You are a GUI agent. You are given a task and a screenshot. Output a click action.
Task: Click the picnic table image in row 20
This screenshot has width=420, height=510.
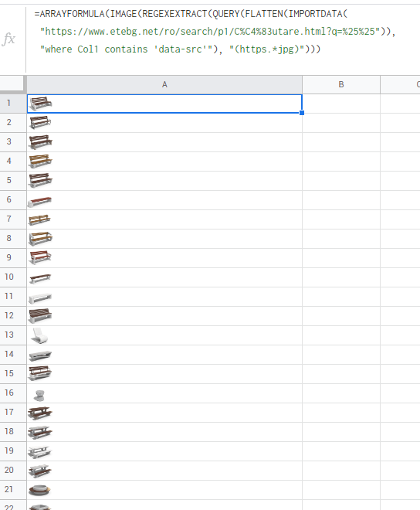pos(40,471)
